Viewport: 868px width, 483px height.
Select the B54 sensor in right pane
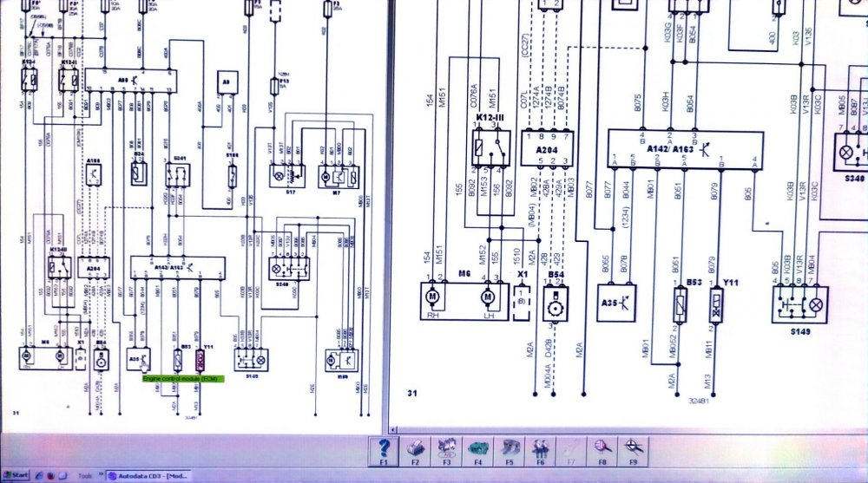tap(556, 304)
